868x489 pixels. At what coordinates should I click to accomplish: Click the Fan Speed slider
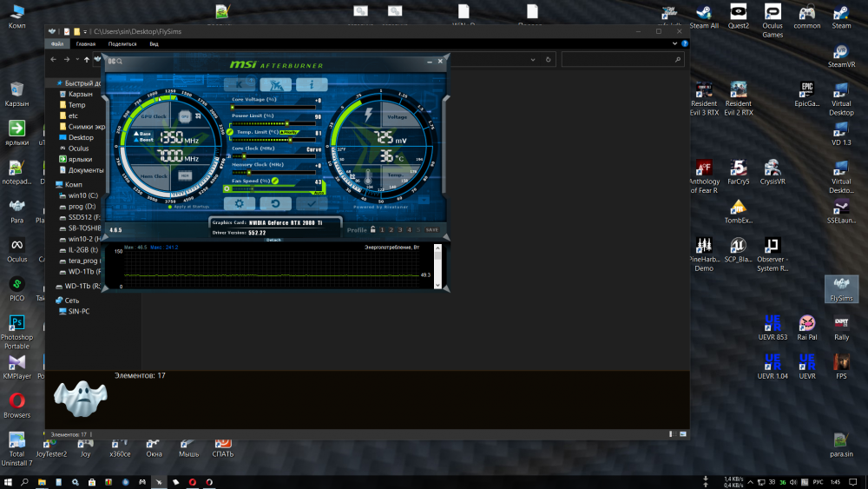pyautogui.click(x=273, y=188)
